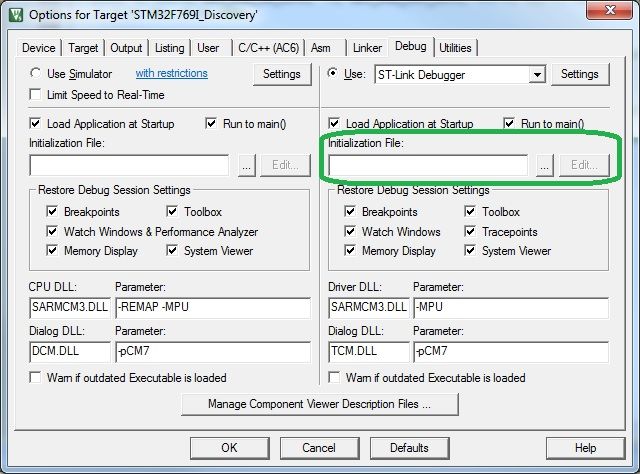Click the Keil uVision icon in title bar

[x=16, y=15]
